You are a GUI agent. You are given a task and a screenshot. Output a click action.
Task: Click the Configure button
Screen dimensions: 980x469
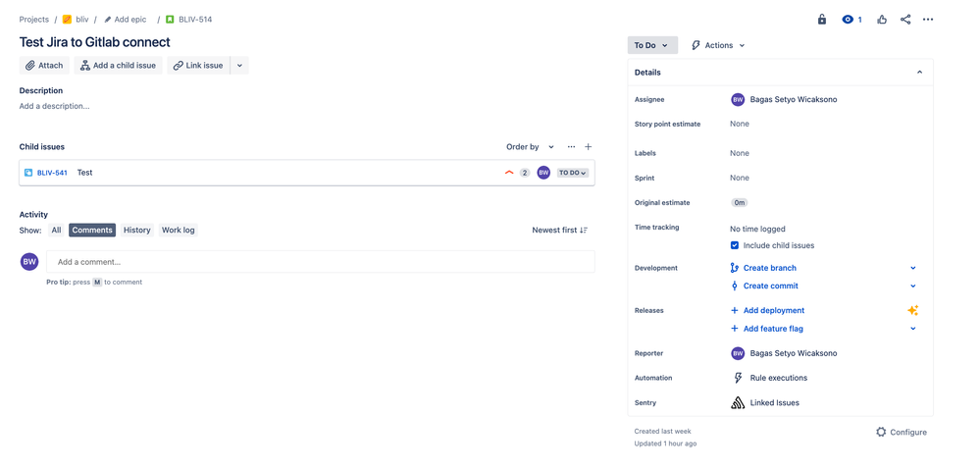click(902, 432)
